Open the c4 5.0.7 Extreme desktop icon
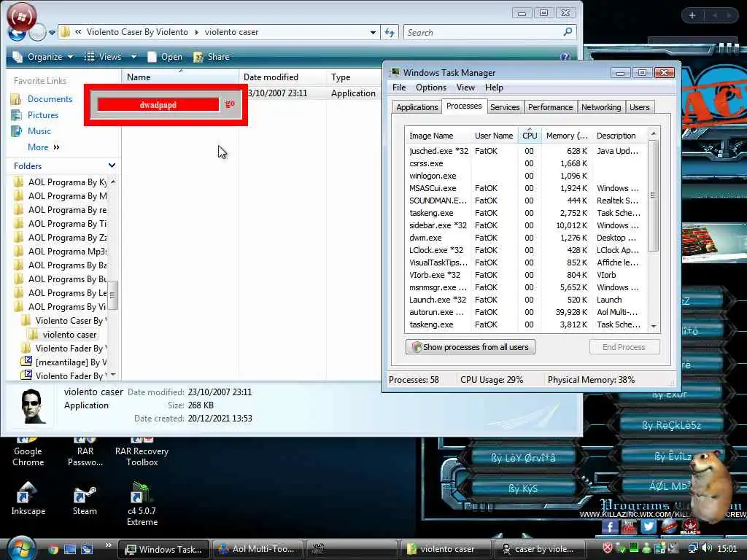This screenshot has height=560, width=747. pos(142,503)
